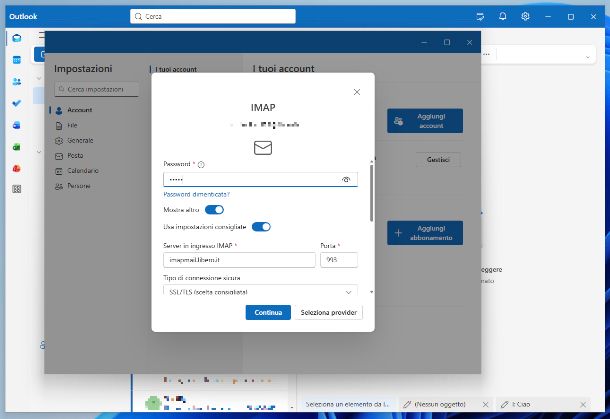Click the 'Seleziona provider' button

pyautogui.click(x=330, y=313)
